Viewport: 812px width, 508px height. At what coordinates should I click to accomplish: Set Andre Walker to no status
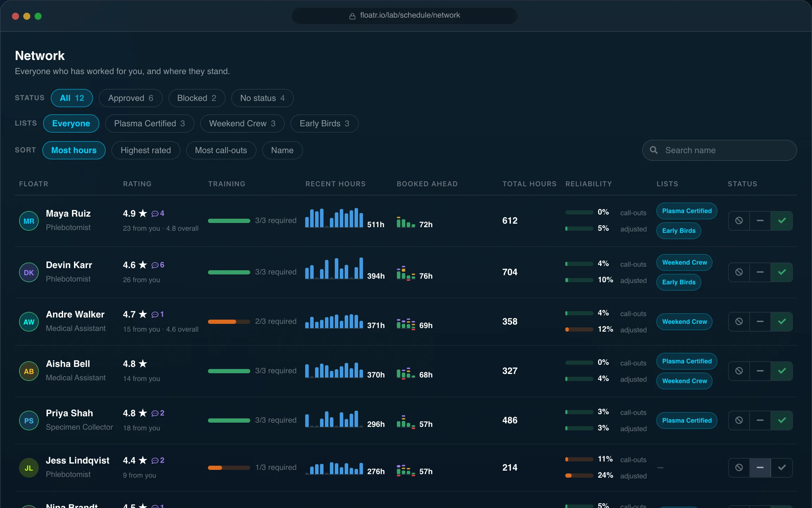pos(760,321)
